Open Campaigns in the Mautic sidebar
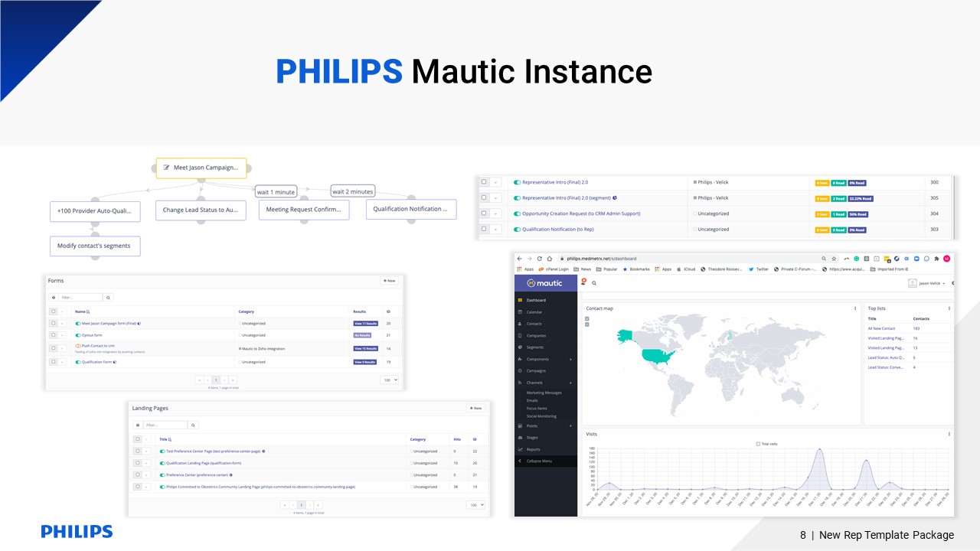This screenshot has width=980, height=551. click(536, 370)
